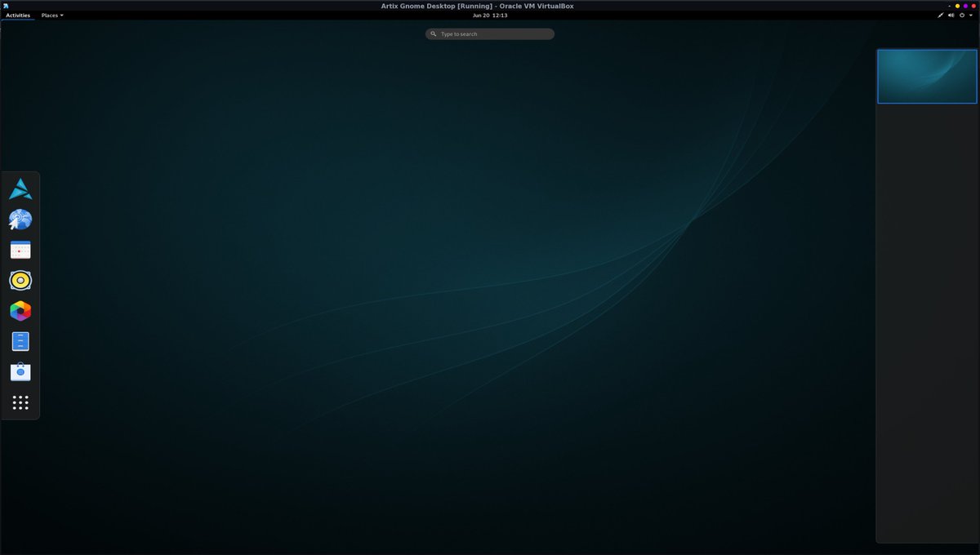This screenshot has width=980, height=555.
Task: Select the workspace thumbnail on the right
Action: tap(927, 76)
